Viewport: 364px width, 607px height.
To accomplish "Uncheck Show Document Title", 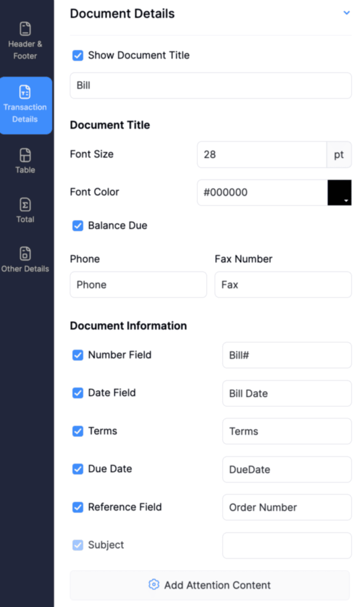I will [78, 55].
